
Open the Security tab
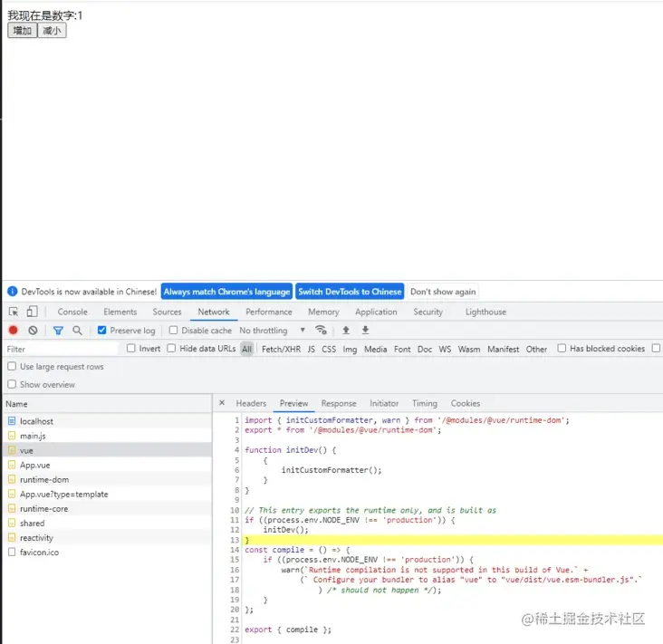tap(428, 312)
